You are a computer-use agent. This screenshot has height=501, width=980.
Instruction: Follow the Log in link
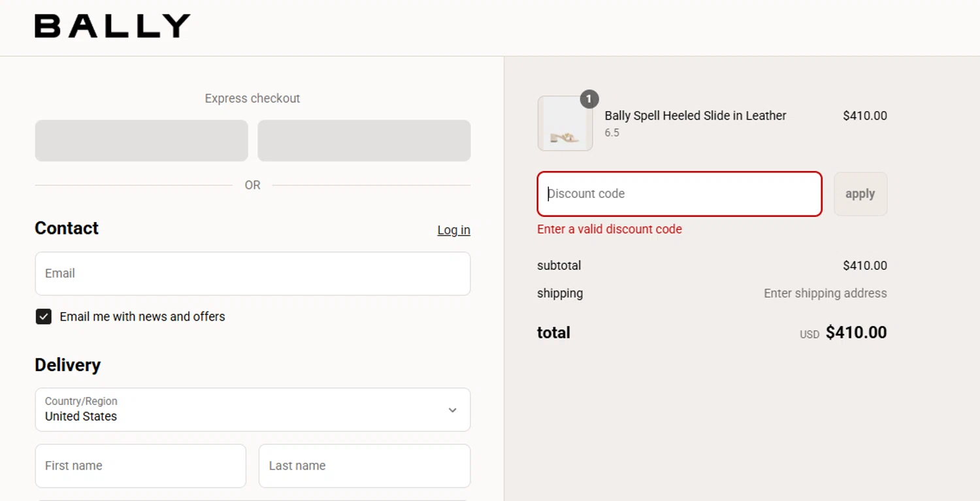point(453,230)
